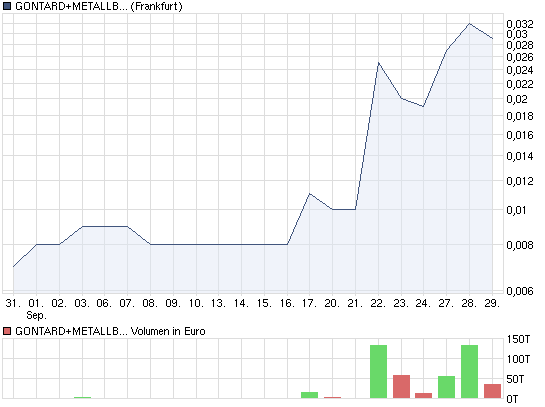Viewport: 545px width, 407px height.
Task: Click the volume axis label 150T
Action: (x=518, y=339)
